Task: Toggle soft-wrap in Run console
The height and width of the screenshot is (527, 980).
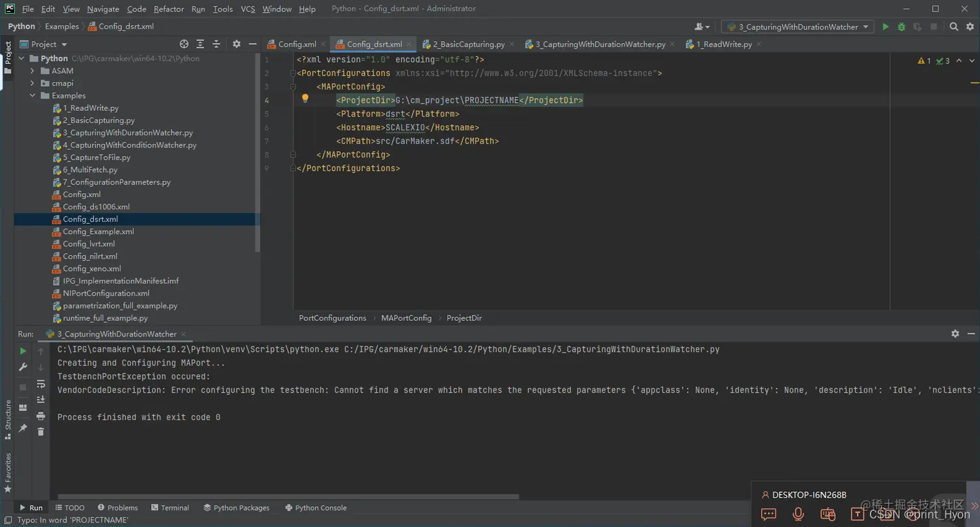Action: pyautogui.click(x=41, y=384)
